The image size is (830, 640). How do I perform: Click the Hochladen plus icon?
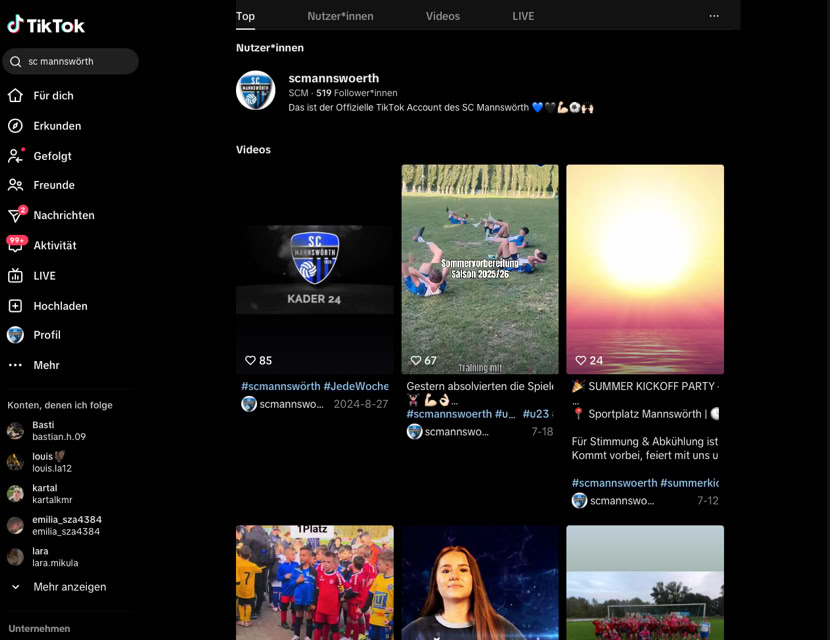tap(15, 305)
